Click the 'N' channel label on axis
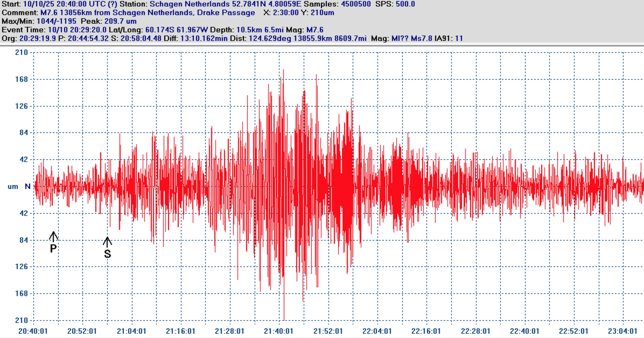The height and width of the screenshot is (338, 644). click(x=27, y=186)
